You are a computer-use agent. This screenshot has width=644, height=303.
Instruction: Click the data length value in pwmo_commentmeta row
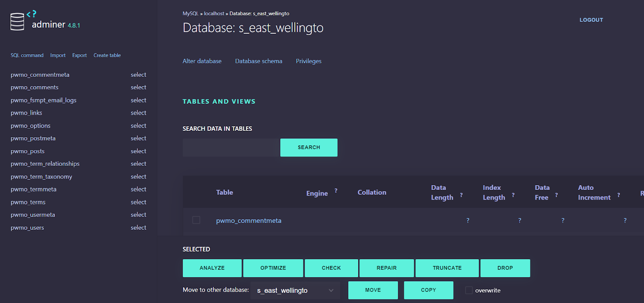pos(468,221)
